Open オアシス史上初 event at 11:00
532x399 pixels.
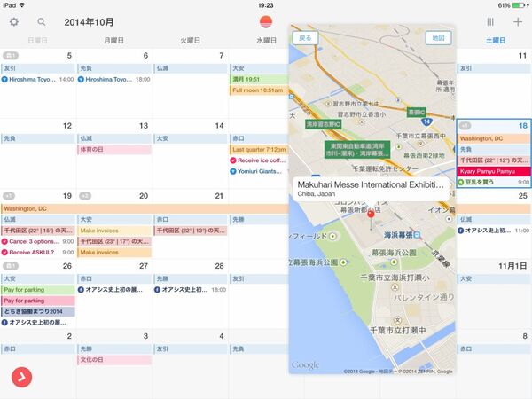click(494, 231)
